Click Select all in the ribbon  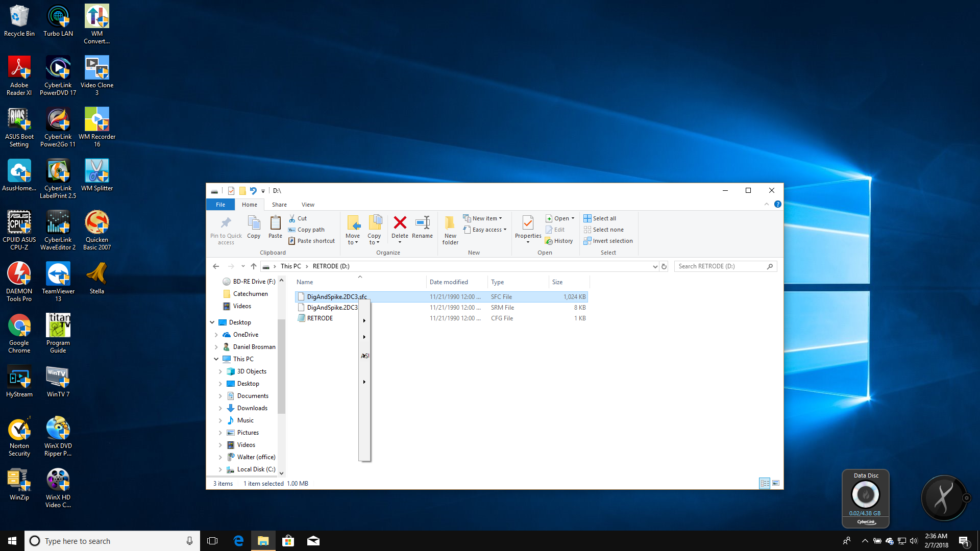604,218
